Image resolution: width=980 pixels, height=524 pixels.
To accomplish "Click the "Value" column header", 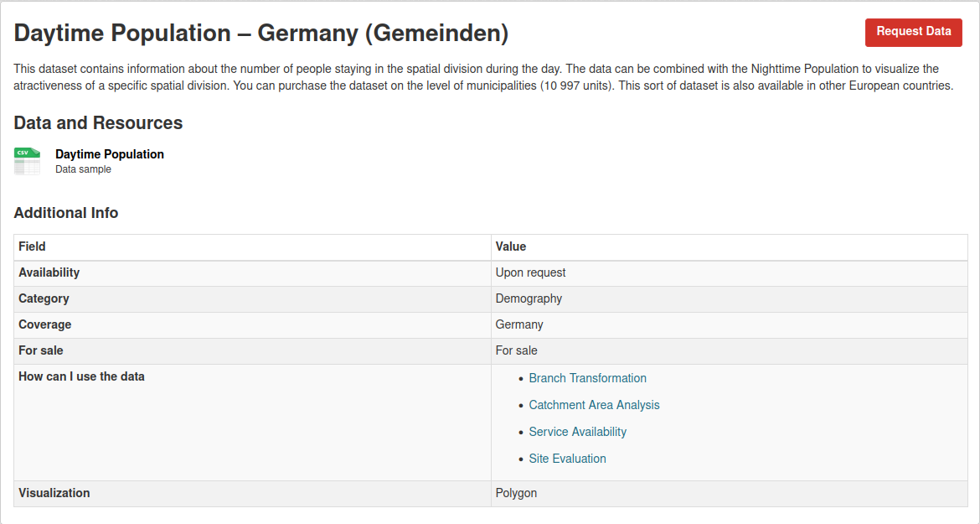I will click(x=510, y=246).
